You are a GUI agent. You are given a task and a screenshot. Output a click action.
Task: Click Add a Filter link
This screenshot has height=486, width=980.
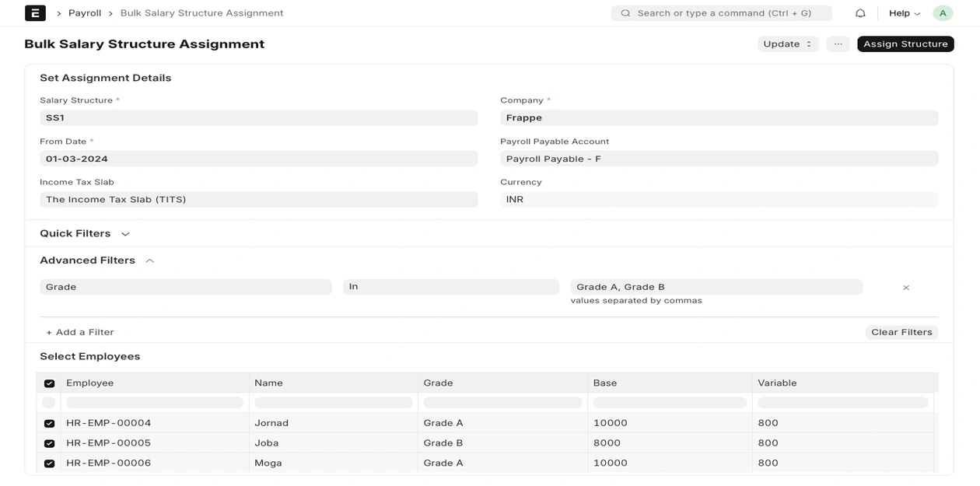tap(80, 332)
